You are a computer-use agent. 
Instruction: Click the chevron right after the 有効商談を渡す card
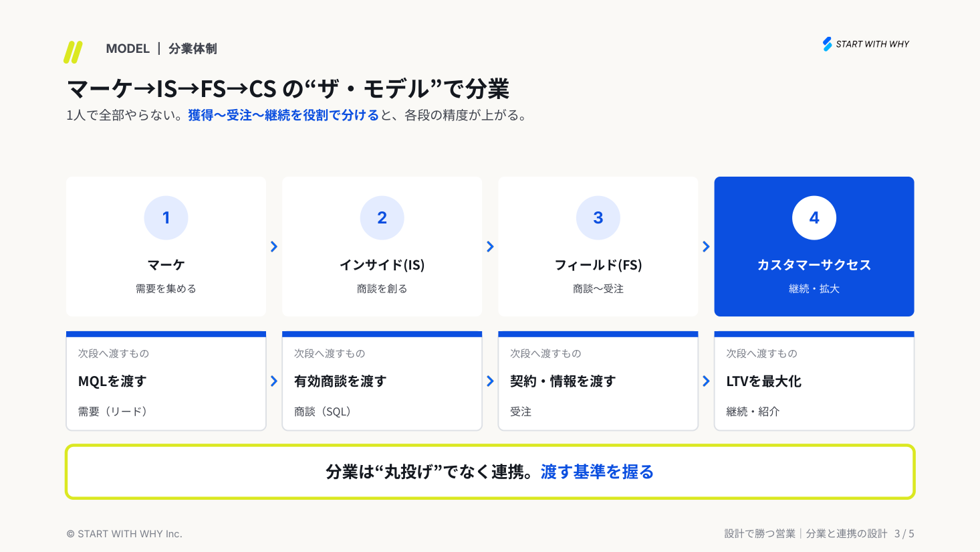[x=490, y=381]
